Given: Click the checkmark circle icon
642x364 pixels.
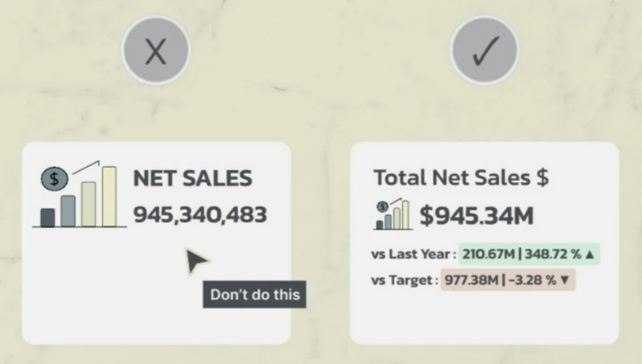Looking at the screenshot, I should pyautogui.click(x=484, y=51).
